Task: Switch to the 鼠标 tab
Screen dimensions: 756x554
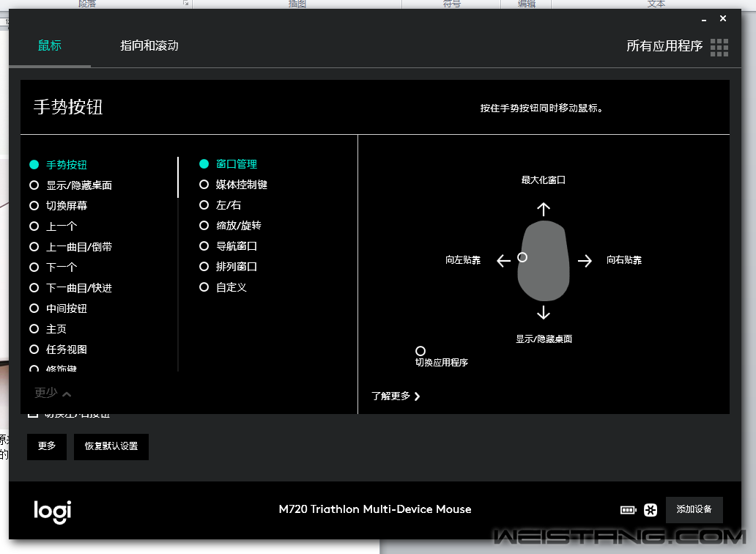Action: click(x=50, y=46)
